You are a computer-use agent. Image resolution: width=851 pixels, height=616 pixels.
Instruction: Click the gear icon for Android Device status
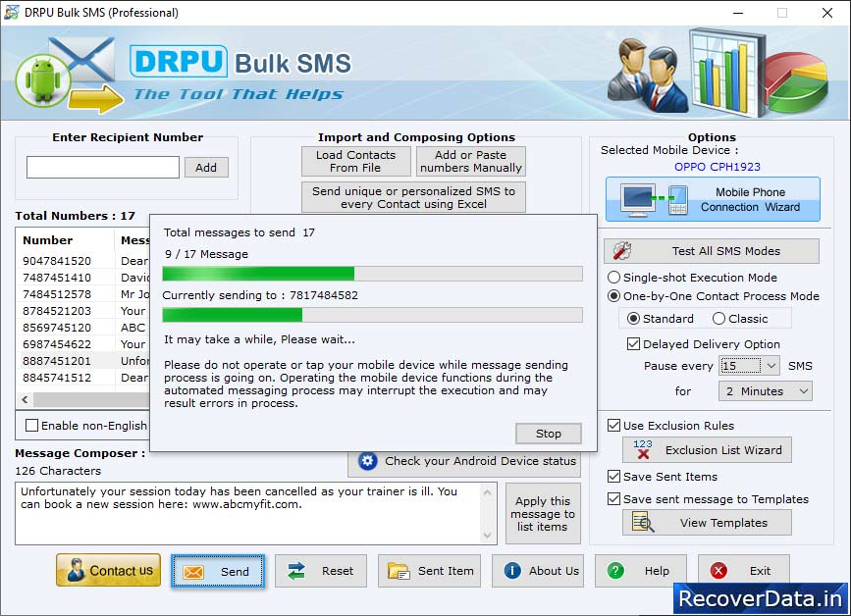coord(367,461)
